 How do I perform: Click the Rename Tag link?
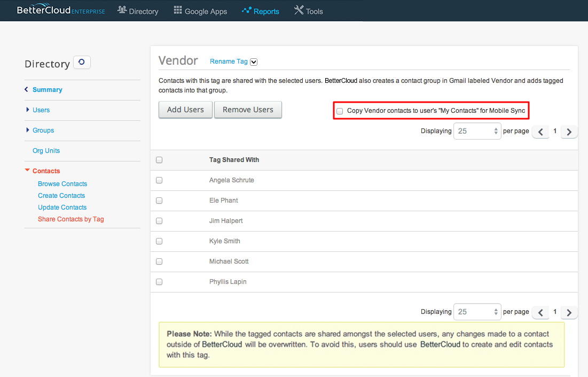229,61
